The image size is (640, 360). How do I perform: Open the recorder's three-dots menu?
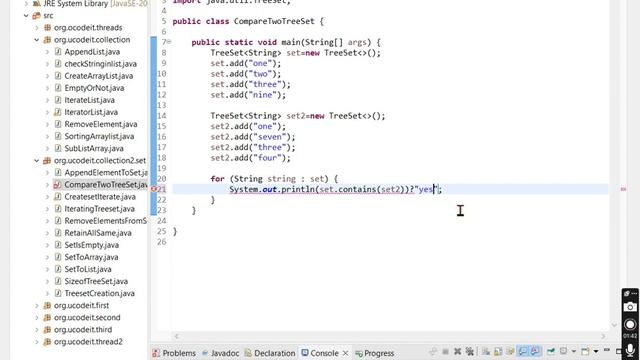point(633,293)
